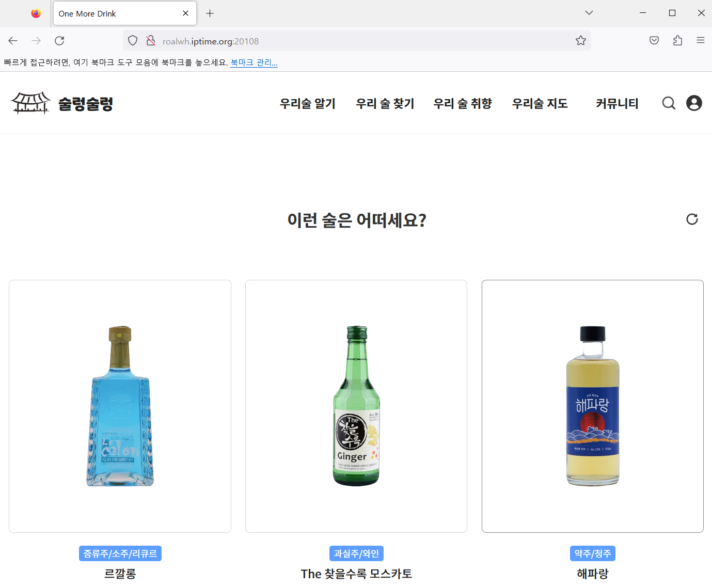Click the 북마크 관리... link

click(254, 62)
